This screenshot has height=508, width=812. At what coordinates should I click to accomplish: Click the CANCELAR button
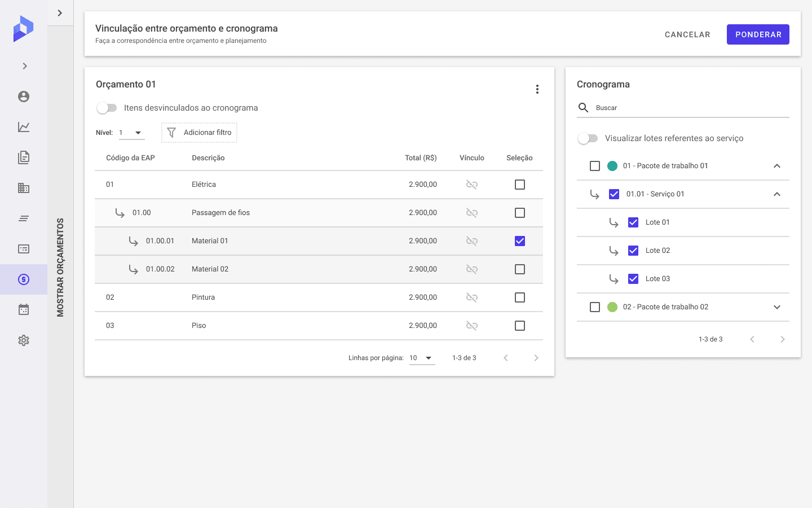coord(687,34)
